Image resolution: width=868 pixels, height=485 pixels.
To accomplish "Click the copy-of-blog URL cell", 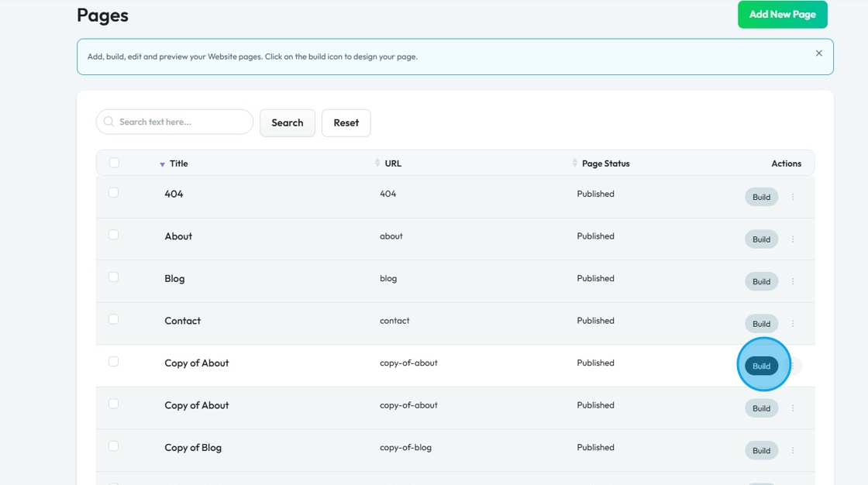I will (x=406, y=447).
